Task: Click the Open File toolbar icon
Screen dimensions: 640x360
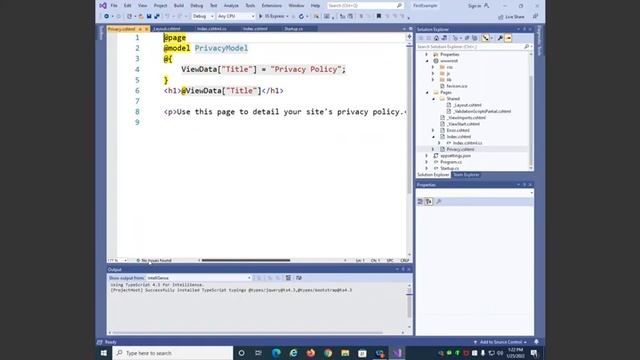Action: 141,16
